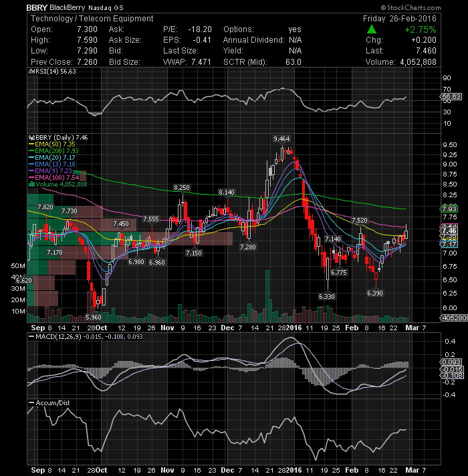
Task: Click the 7.150 November low label
Action: [194, 253]
